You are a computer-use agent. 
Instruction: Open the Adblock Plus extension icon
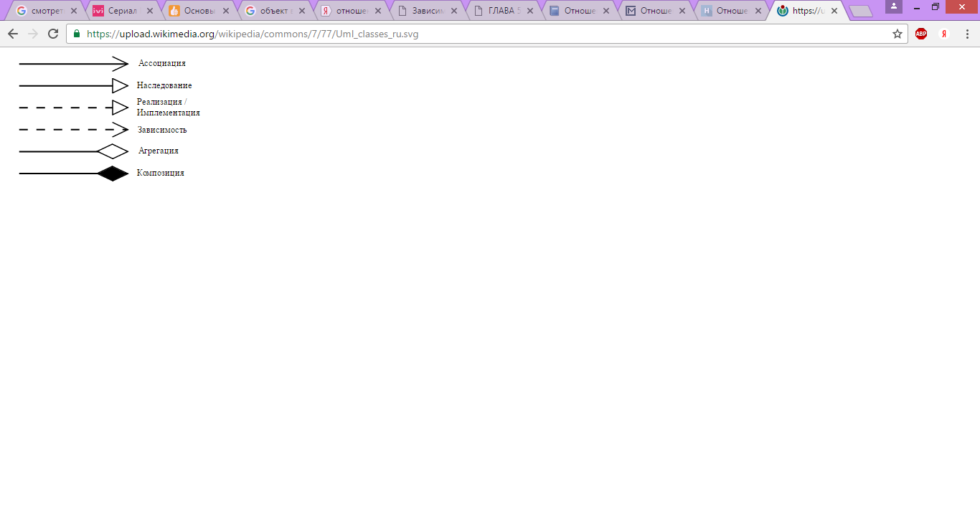921,34
